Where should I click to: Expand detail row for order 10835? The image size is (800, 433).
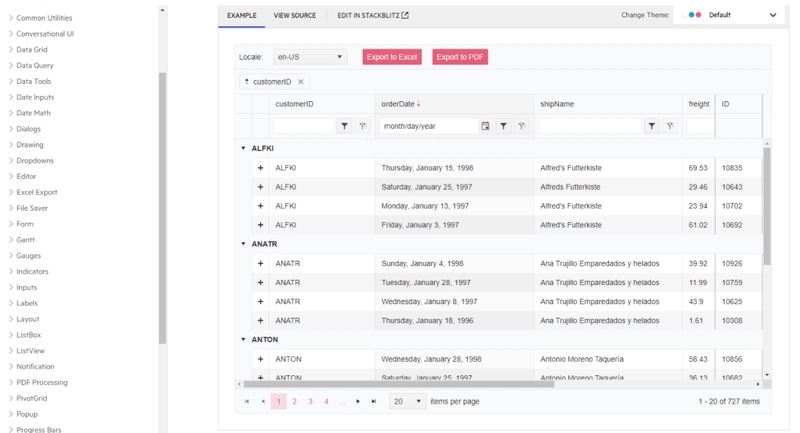click(x=260, y=168)
